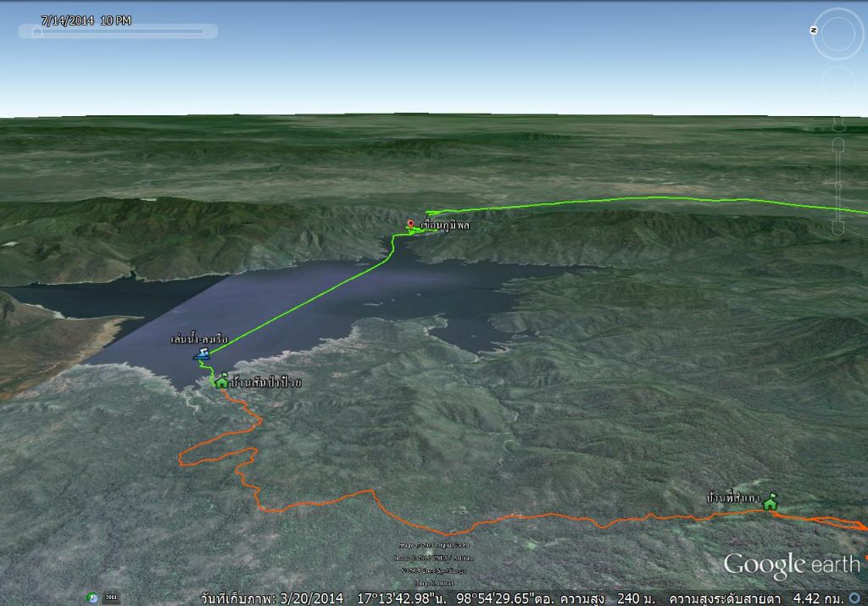
Task: Click the zoom-in button atop the zoom slider
Action: (838, 144)
